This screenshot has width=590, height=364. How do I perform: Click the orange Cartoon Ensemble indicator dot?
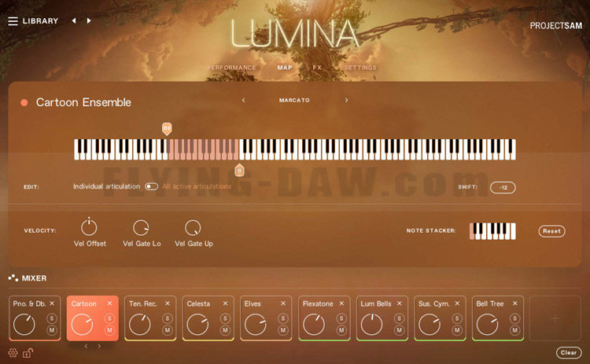24,103
